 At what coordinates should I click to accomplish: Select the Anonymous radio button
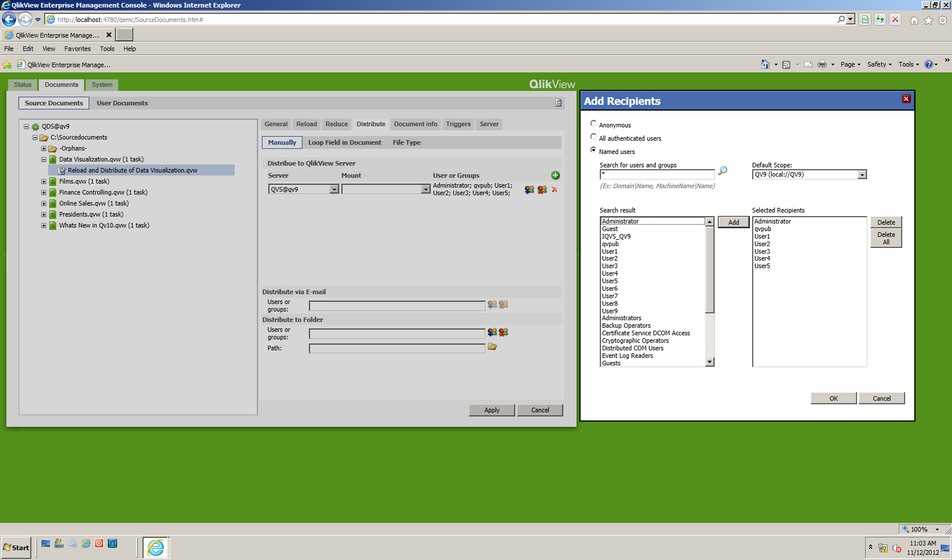(593, 123)
